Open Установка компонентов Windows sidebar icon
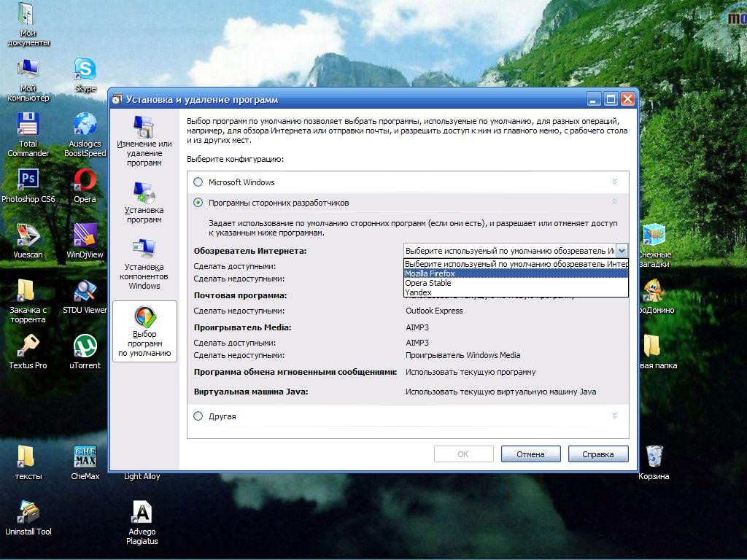The height and width of the screenshot is (560, 747). point(144,250)
